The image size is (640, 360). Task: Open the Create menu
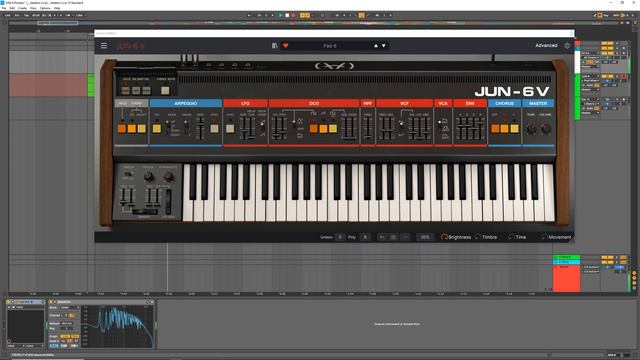[22, 8]
